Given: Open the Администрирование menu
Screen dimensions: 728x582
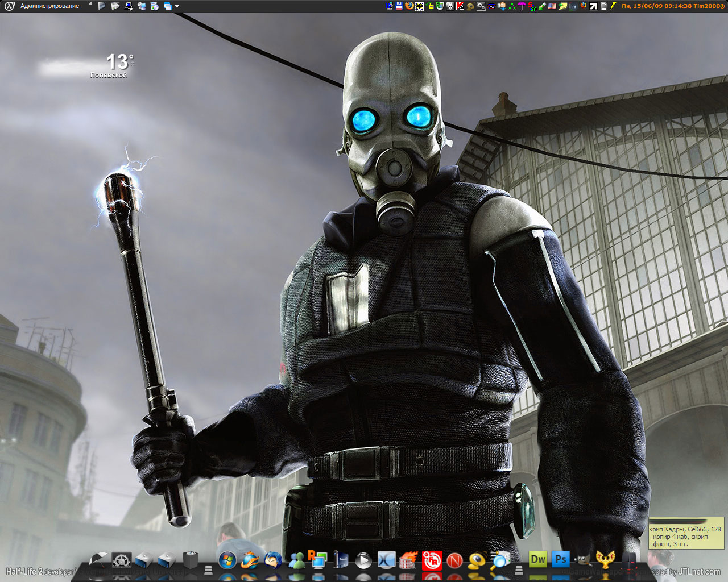Looking at the screenshot, I should click(x=49, y=6).
